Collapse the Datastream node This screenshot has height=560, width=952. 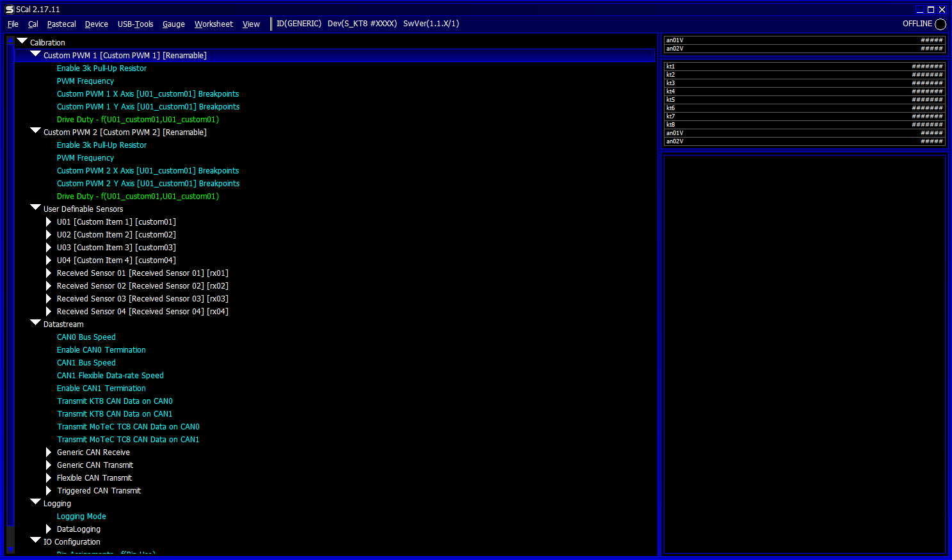point(36,323)
